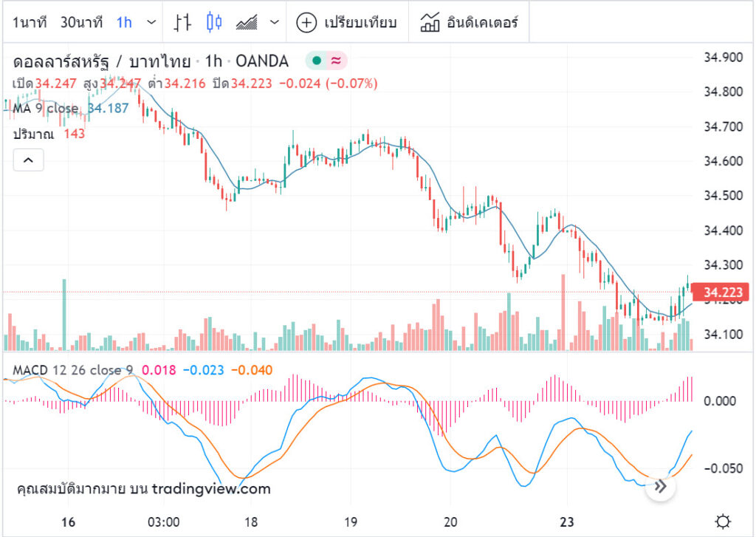This screenshot has width=756, height=537.
Task: Select the candlestick chart style icon
Action: tap(214, 22)
